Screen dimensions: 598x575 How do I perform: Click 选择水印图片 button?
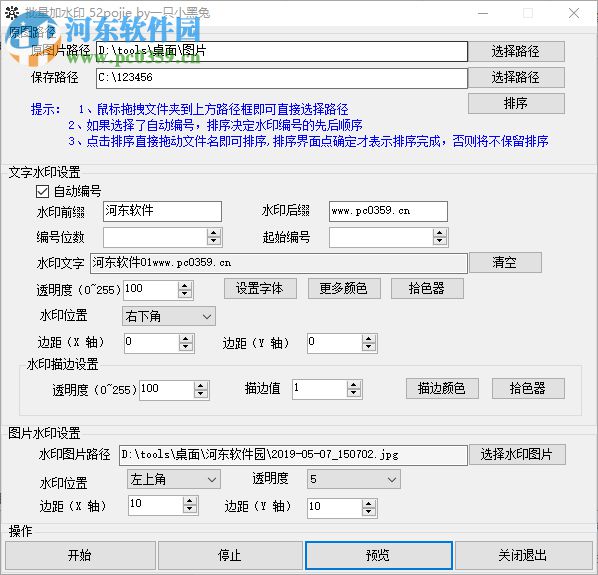(x=517, y=455)
